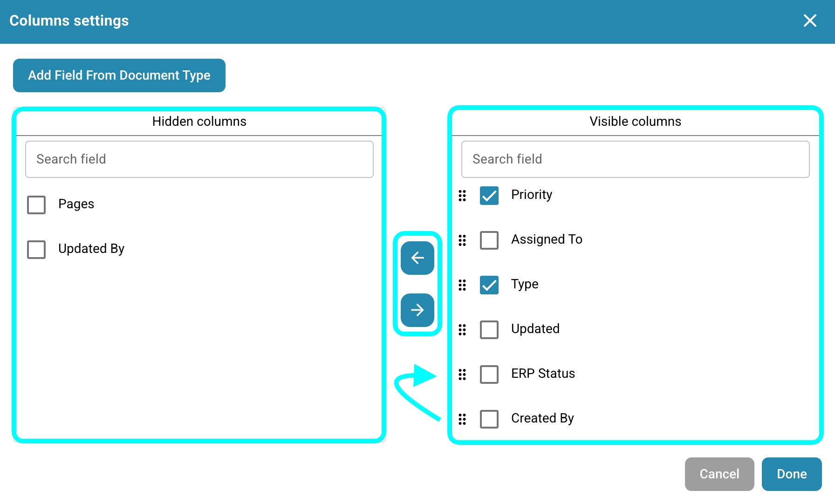This screenshot has width=835, height=504.
Task: Grab the drag handle beside Priority
Action: 462,196
